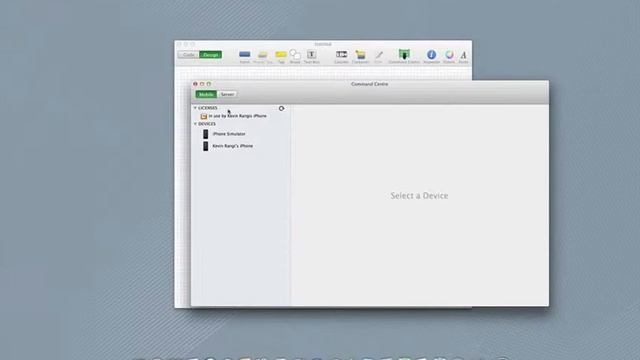Click the phone icon beside Kevin Rangi's iPhone
This screenshot has height=360, width=640.
[206, 146]
